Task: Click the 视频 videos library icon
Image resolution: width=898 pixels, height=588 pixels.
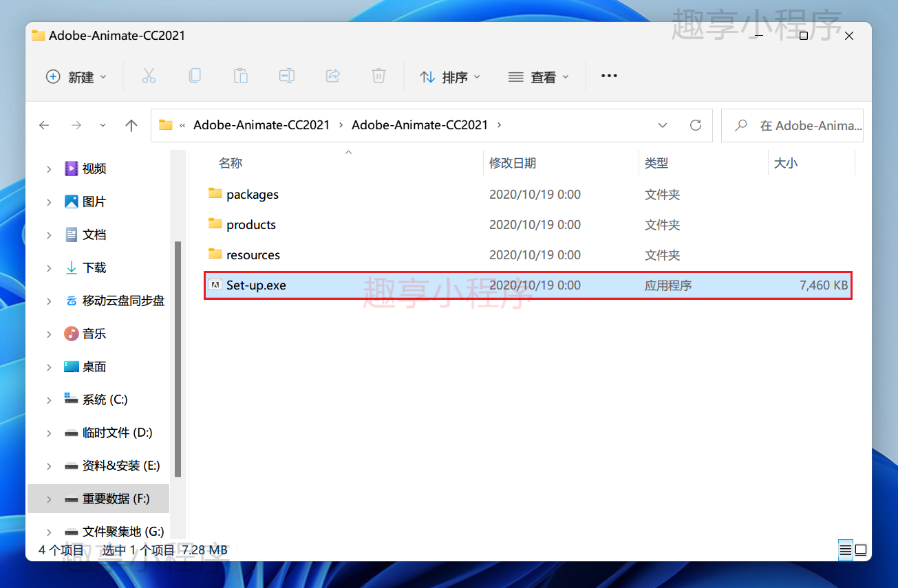Action: [72, 168]
